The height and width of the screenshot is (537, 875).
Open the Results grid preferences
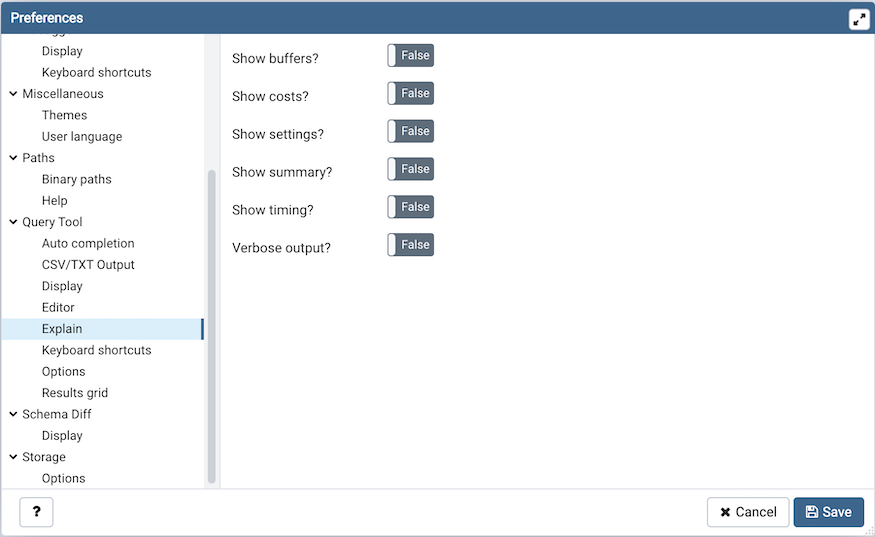[x=75, y=393]
